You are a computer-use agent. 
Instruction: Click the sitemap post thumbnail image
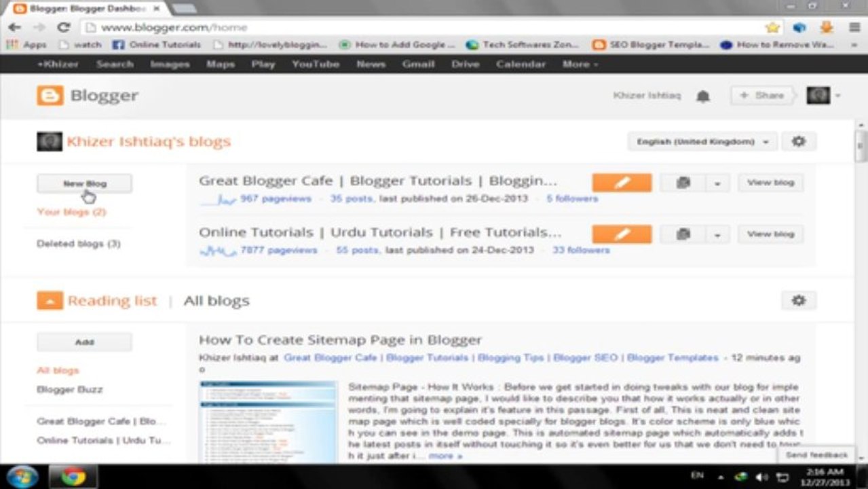[x=268, y=422]
